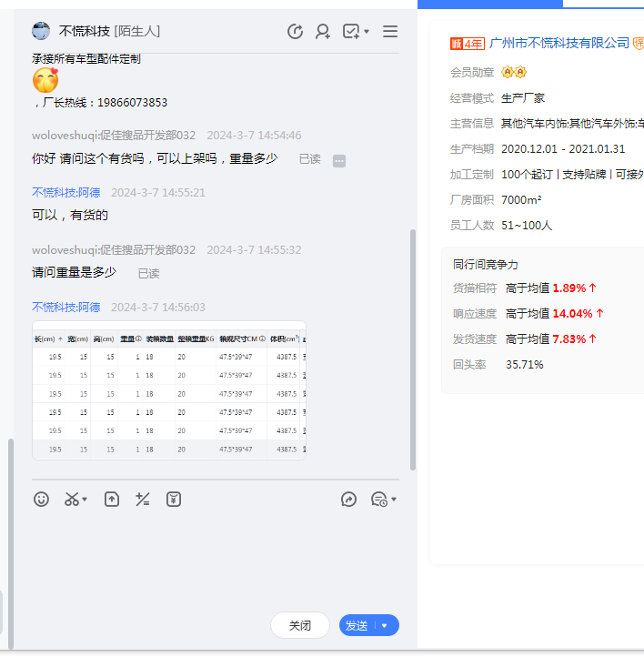
Task: Click the 发送 send button
Action: coord(357,626)
